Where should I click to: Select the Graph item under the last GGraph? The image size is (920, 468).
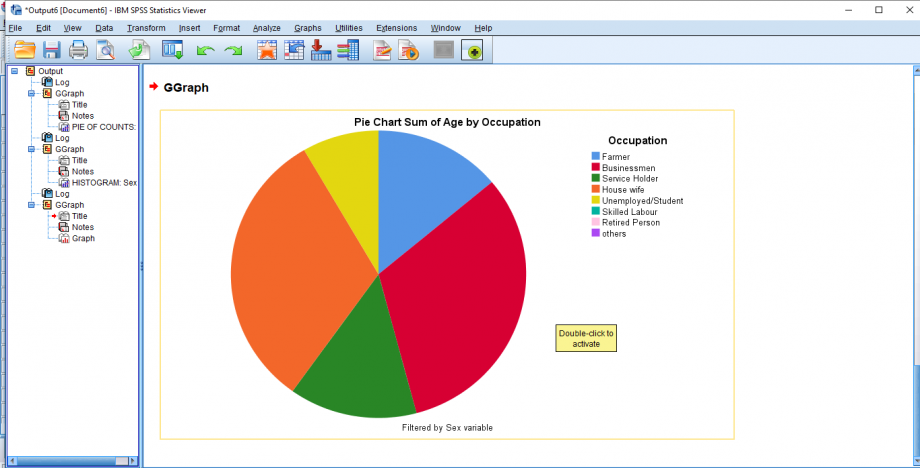coord(83,238)
